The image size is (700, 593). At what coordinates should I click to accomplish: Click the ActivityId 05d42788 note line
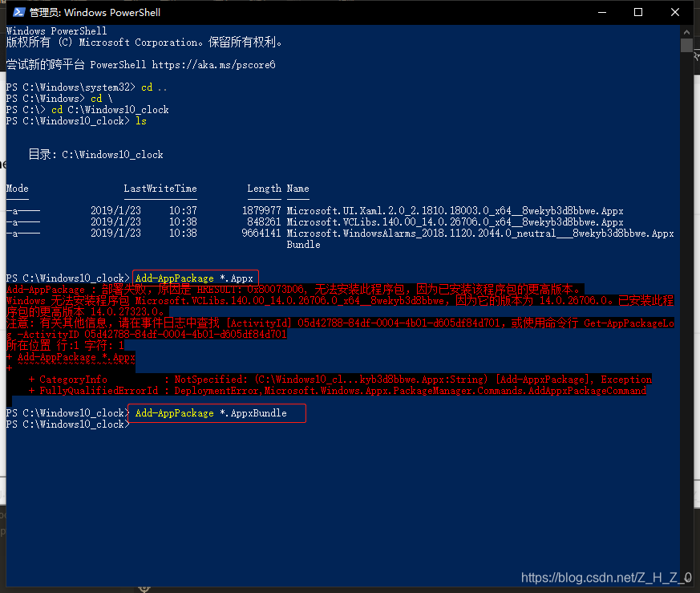click(x=340, y=328)
